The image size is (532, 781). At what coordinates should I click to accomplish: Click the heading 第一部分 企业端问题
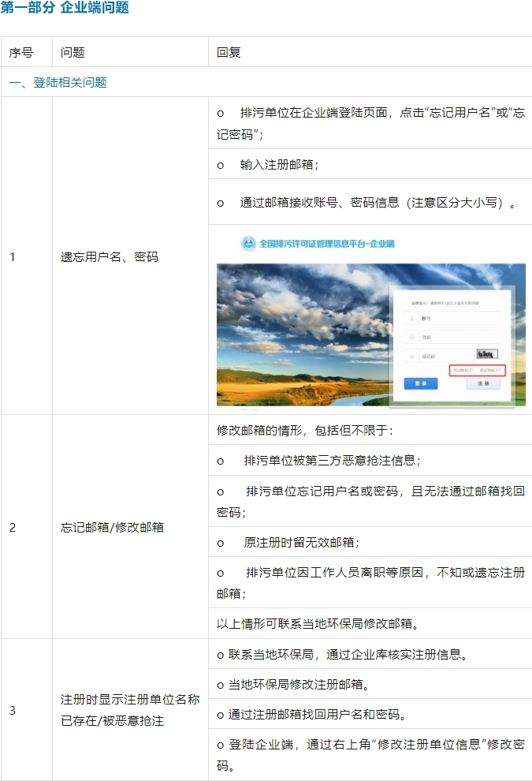click(65, 7)
